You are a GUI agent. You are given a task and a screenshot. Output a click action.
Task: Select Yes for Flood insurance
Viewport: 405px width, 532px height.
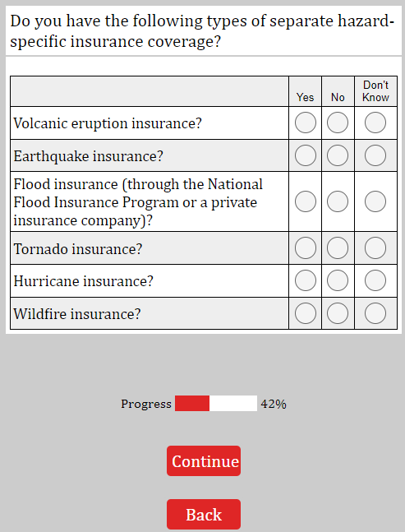pyautogui.click(x=306, y=201)
